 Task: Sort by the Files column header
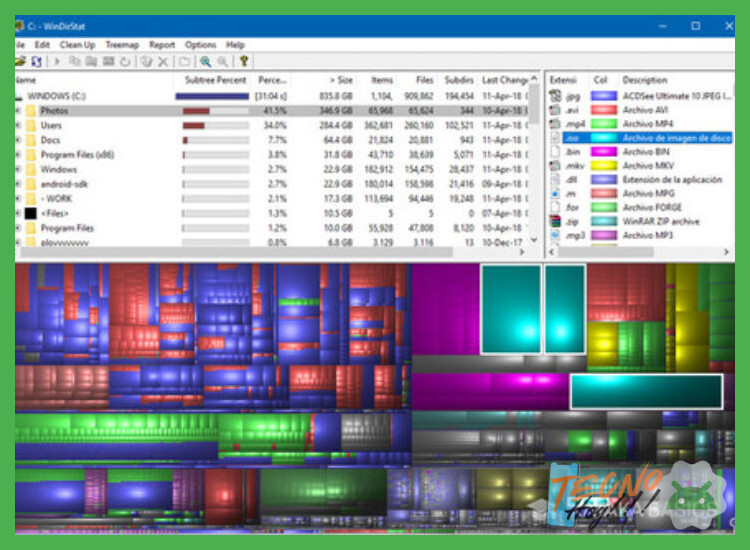(424, 80)
